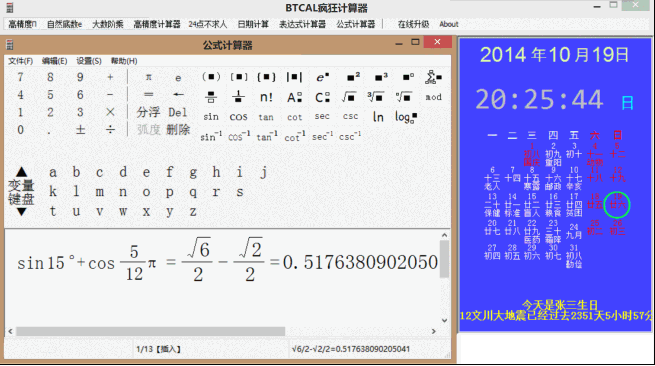Open 高精度计算器 in BTCAL top bar
This screenshot has width=655, height=366.
click(157, 24)
